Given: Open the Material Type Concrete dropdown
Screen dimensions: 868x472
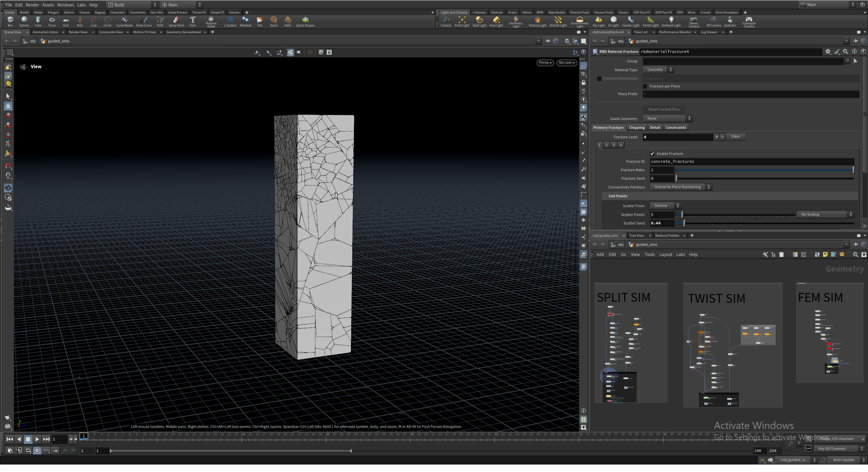Looking at the screenshot, I should (x=657, y=70).
